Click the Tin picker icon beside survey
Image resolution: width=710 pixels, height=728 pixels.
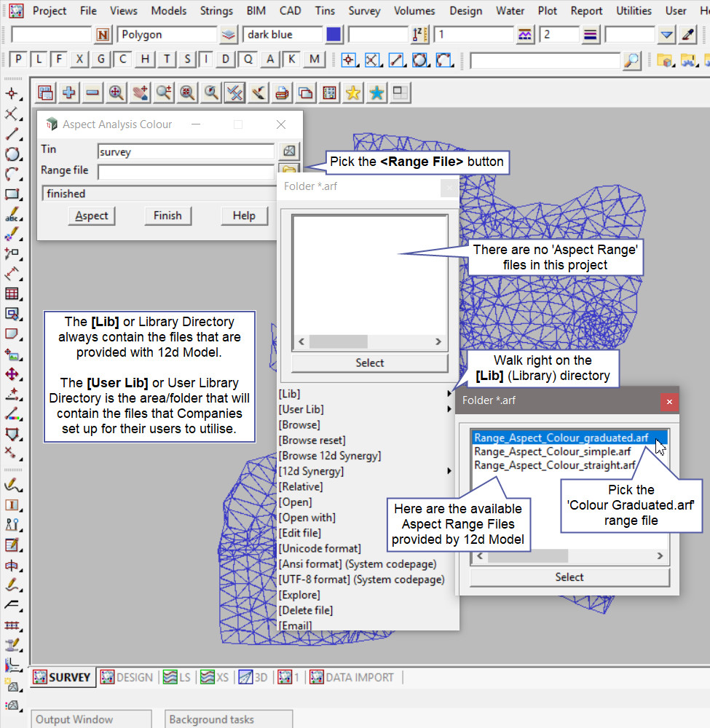click(x=289, y=151)
